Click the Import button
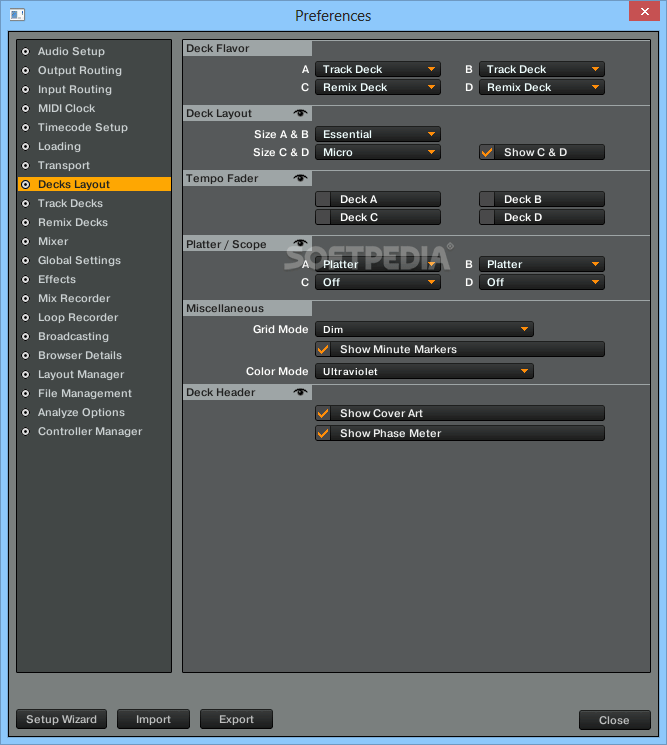Image resolution: width=667 pixels, height=745 pixels. pos(153,719)
